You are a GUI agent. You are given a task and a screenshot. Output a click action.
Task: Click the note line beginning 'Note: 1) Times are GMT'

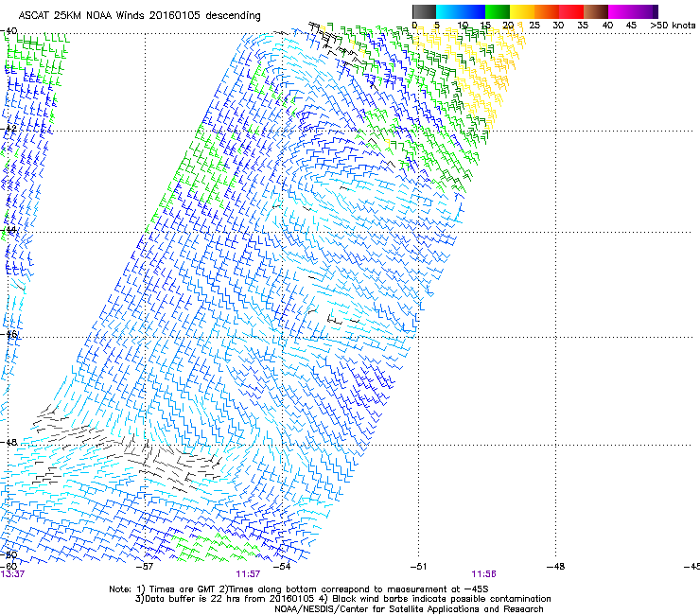299,589
